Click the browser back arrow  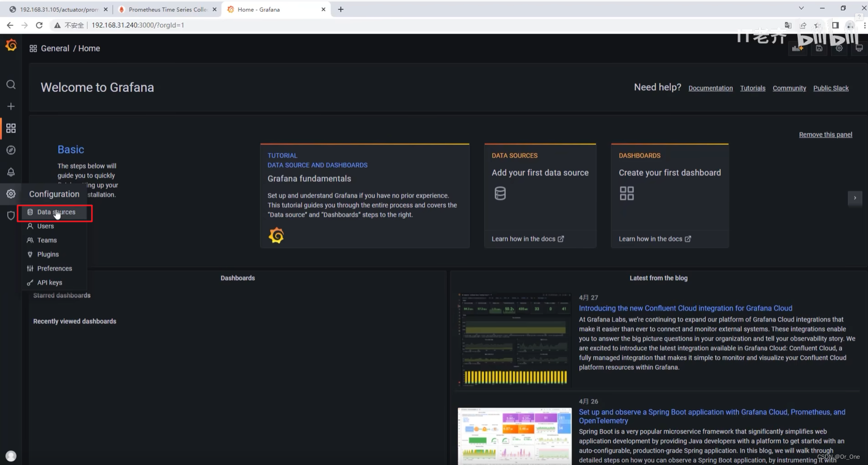10,25
